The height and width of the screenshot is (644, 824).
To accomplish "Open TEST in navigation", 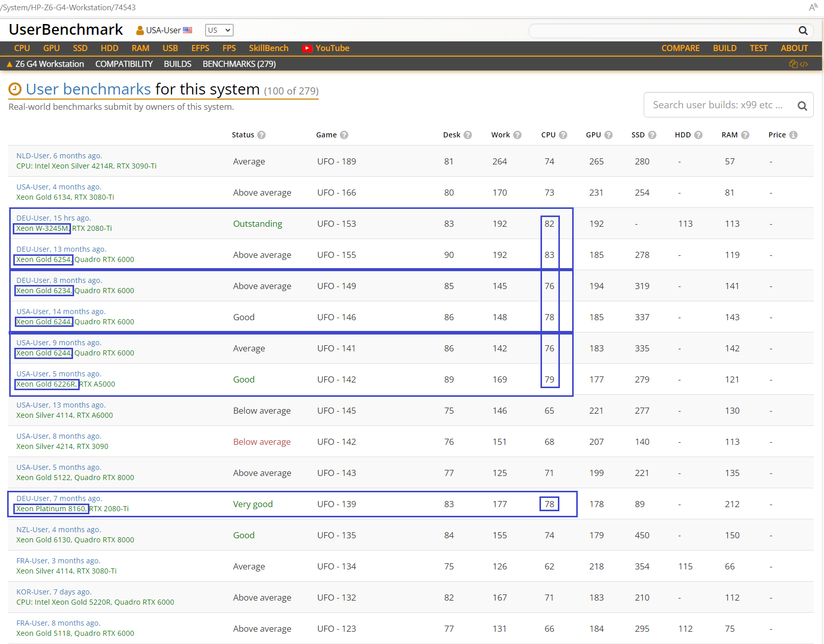I will click(759, 48).
